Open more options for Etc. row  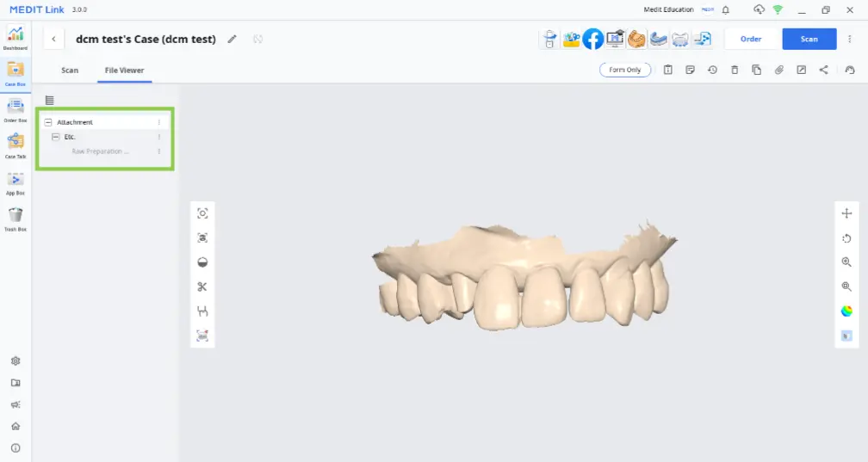point(159,137)
